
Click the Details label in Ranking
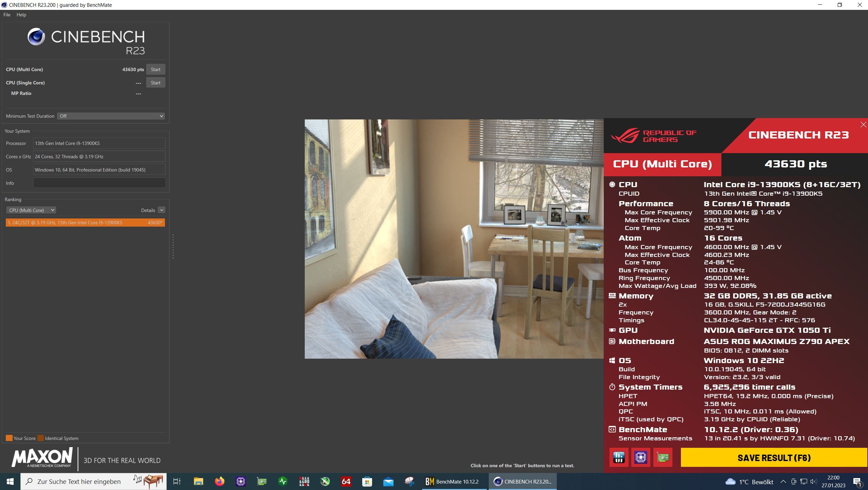pos(148,210)
